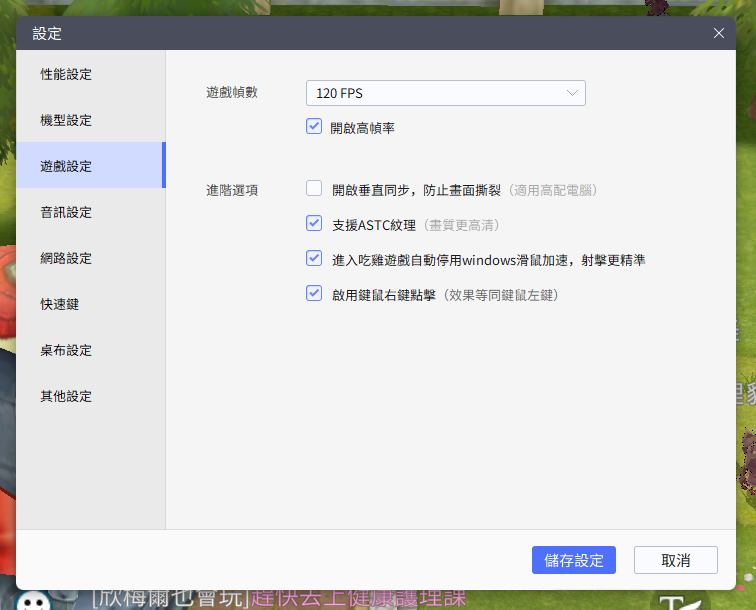Uncheck windows滑鼠加速 auto-disable checkbox

314,258
